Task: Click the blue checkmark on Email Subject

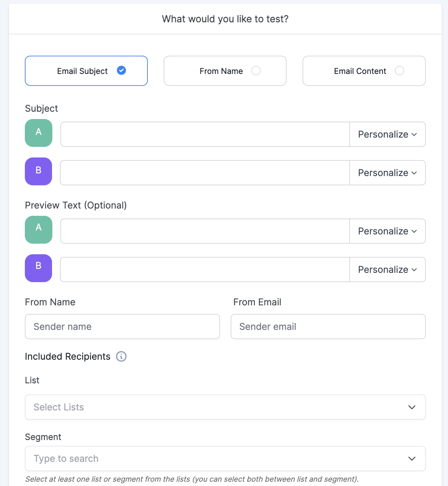Action: [122, 71]
